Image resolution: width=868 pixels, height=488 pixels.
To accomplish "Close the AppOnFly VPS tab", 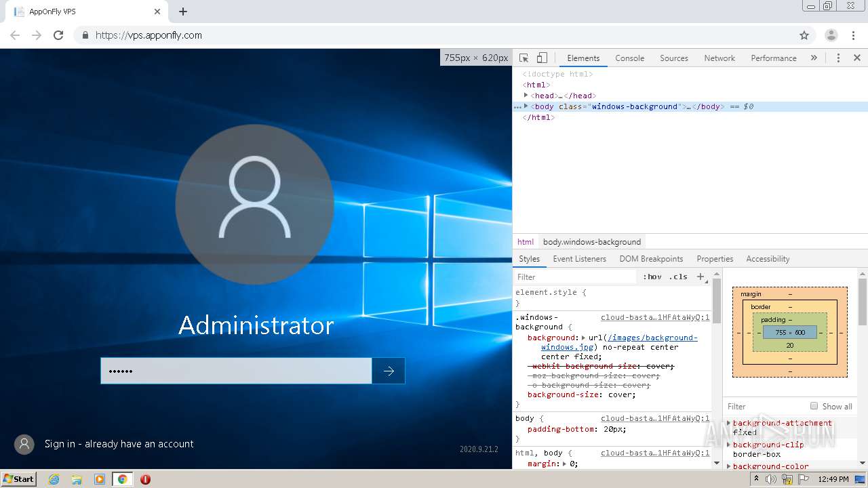I will point(157,12).
